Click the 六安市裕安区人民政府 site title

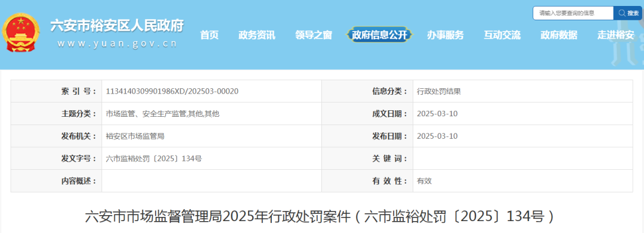click(x=117, y=26)
